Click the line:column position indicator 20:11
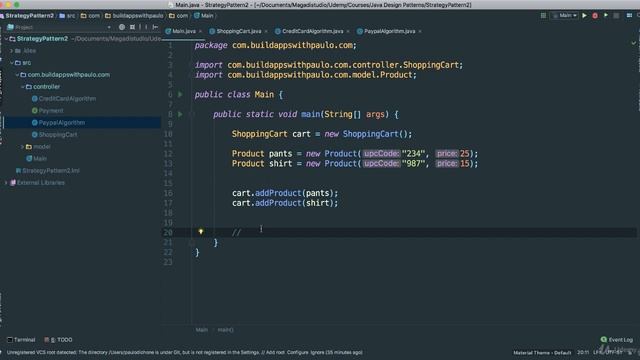This screenshot has width=640, height=360. point(583,352)
